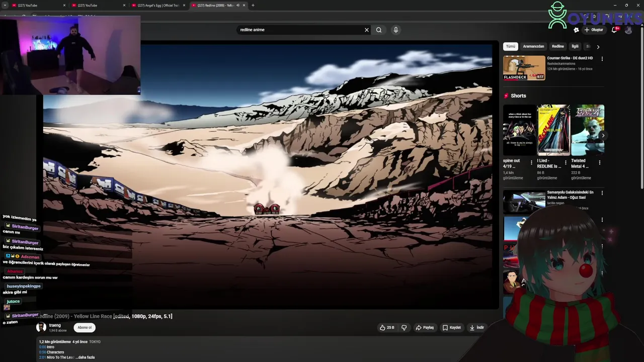644x362 pixels.
Task: Open the I Lied - REDLINE short thumbnail
Action: (x=553, y=130)
